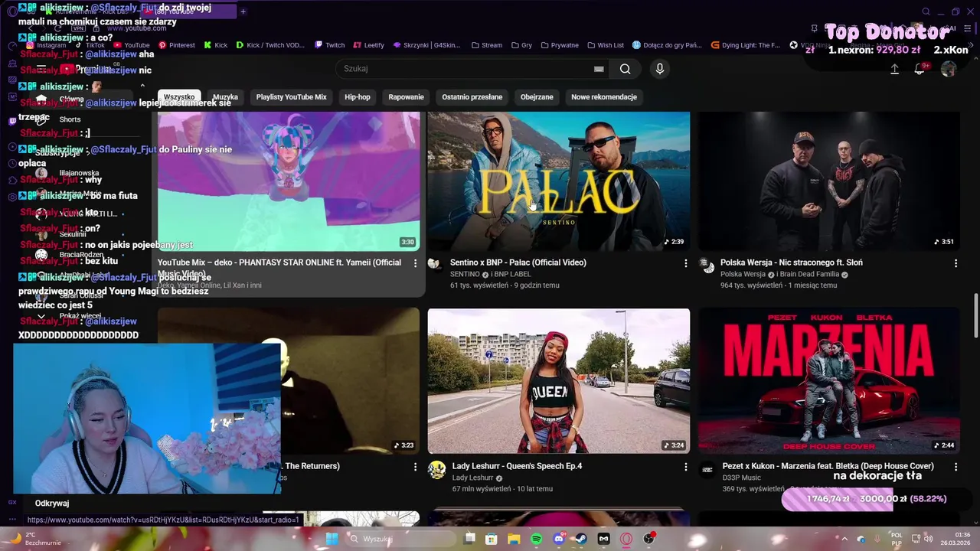The image size is (980, 551).
Task: Open a new browser tab with plus
Action: (x=243, y=11)
